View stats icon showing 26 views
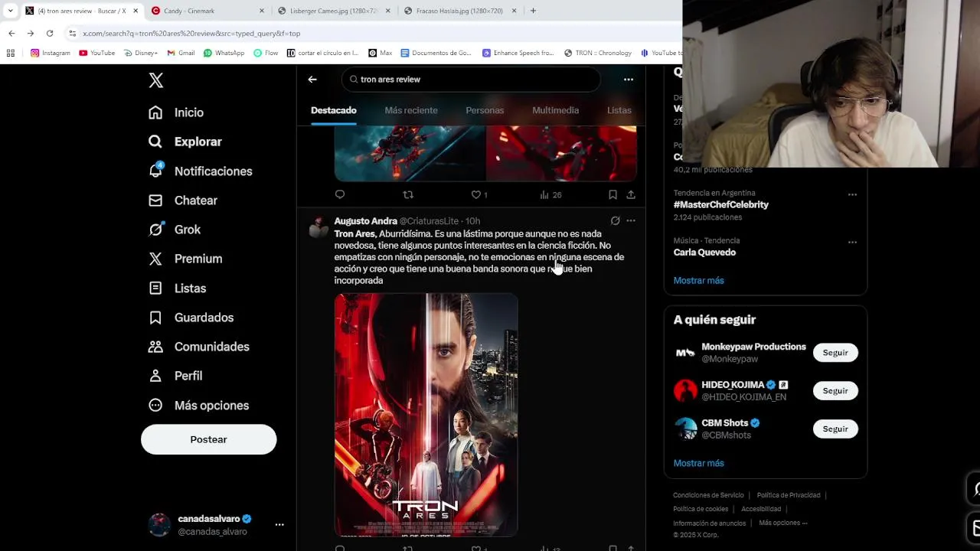This screenshot has height=551, width=980. pos(550,194)
